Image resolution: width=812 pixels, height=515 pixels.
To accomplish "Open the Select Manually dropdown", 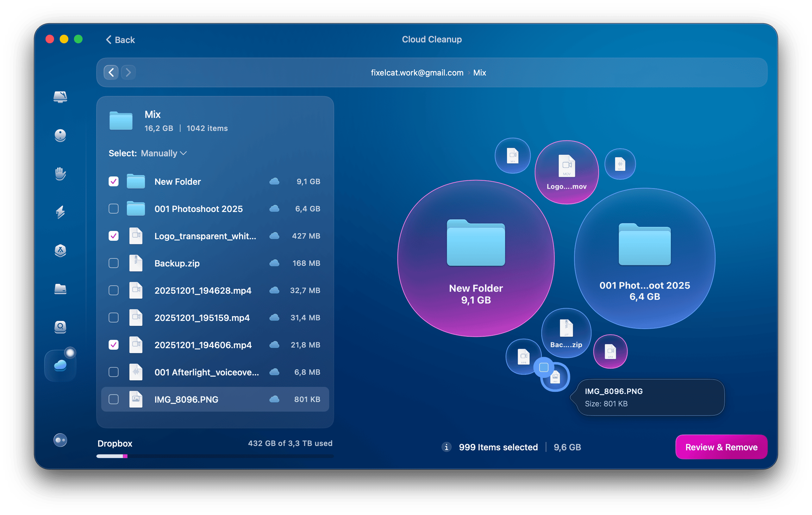I will click(x=164, y=153).
